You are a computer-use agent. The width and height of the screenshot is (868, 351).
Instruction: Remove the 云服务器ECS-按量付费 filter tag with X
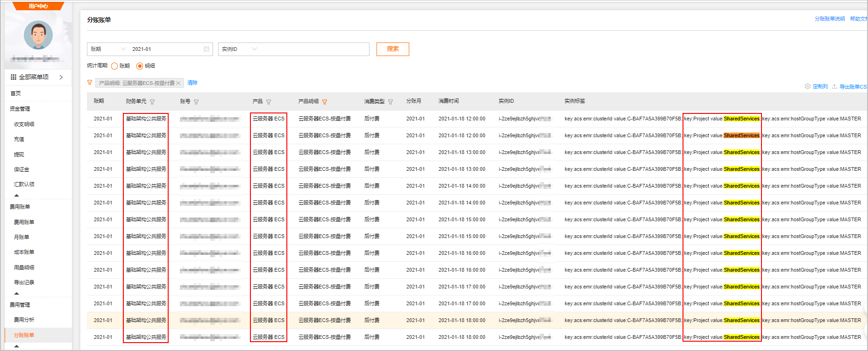178,83
